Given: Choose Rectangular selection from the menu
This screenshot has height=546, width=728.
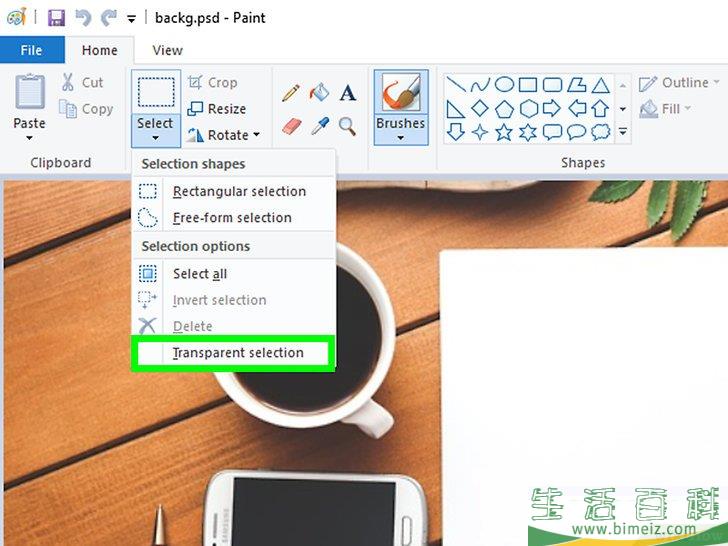Looking at the screenshot, I should 234,191.
